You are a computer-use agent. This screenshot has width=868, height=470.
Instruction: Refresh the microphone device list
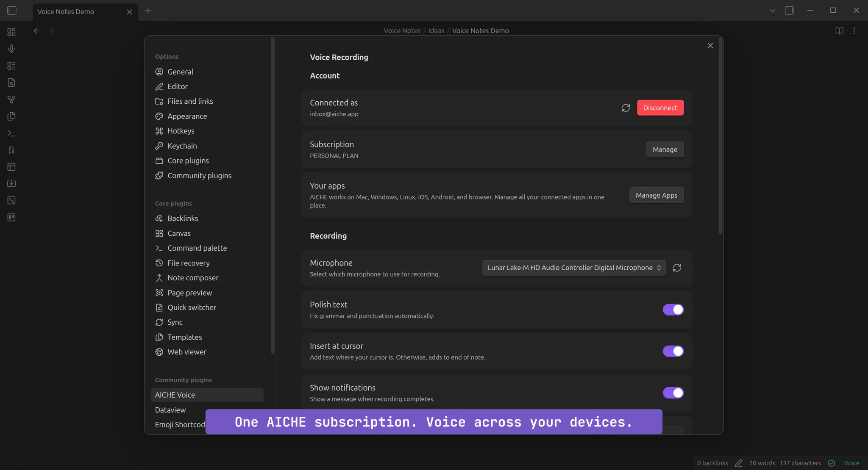click(677, 268)
